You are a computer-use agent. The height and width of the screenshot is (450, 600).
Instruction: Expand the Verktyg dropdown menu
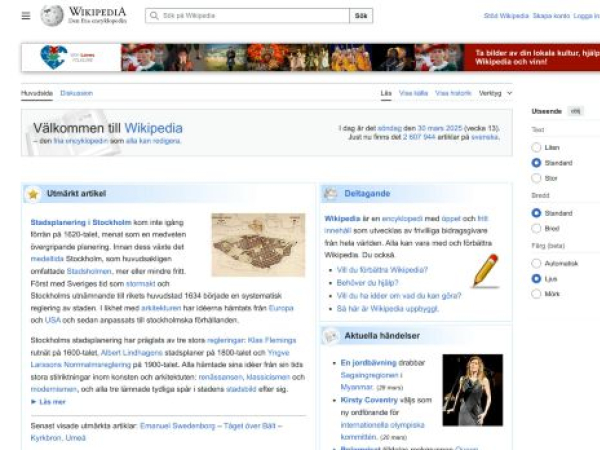click(495, 93)
